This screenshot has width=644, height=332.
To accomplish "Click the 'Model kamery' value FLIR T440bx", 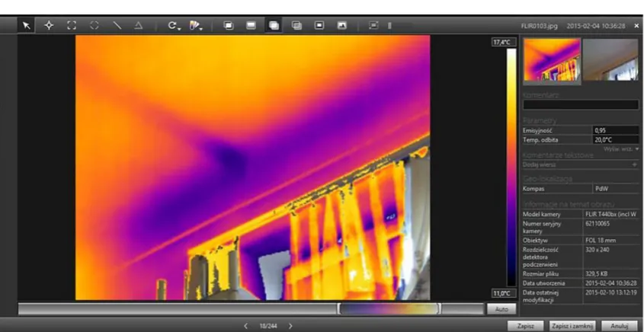I will [610, 214].
